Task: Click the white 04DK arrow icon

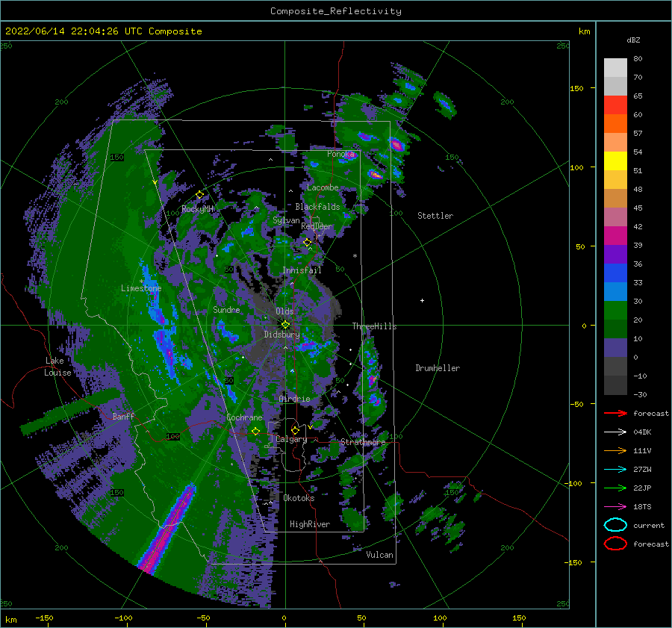Action: 615,432
